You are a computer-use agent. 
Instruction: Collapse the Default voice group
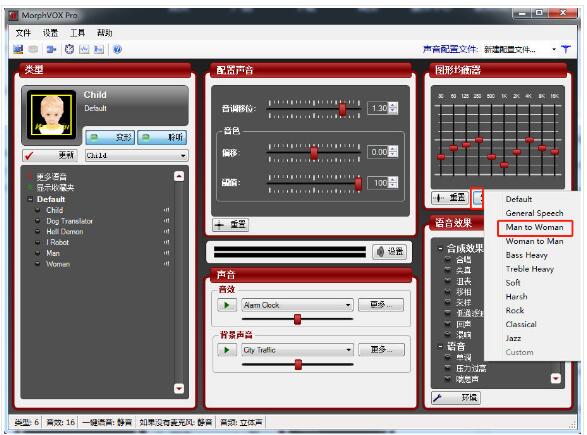(30, 199)
